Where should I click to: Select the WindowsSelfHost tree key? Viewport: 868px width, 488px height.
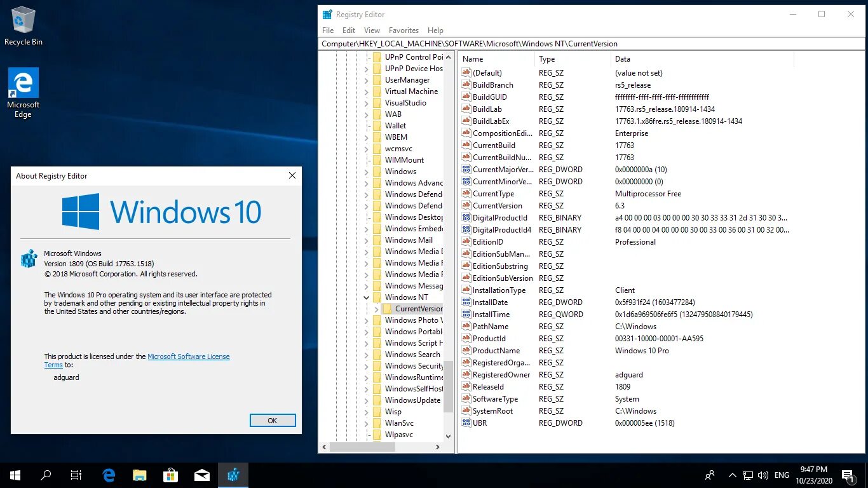[x=414, y=389]
